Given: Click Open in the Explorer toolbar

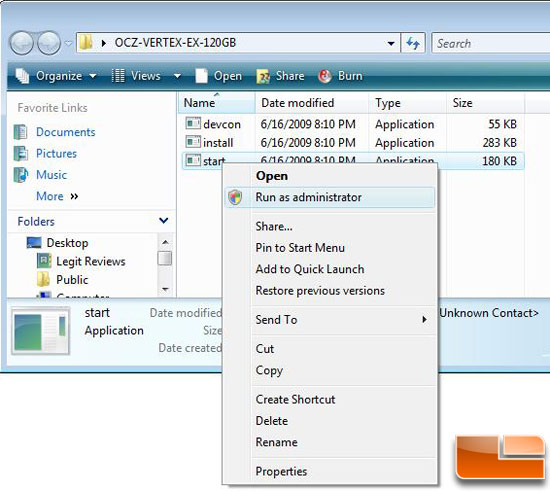Looking at the screenshot, I should 219,76.
